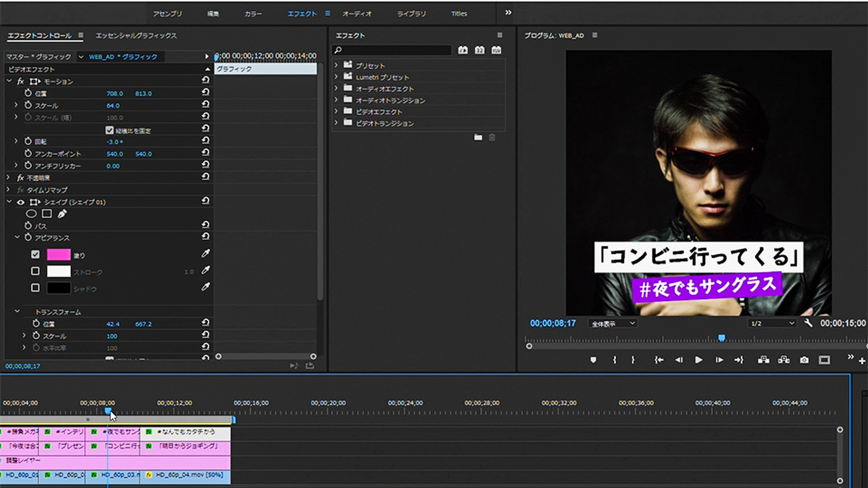The height and width of the screenshot is (488, 868).
Task: Enable the stroke checkbox
Action: tap(35, 271)
